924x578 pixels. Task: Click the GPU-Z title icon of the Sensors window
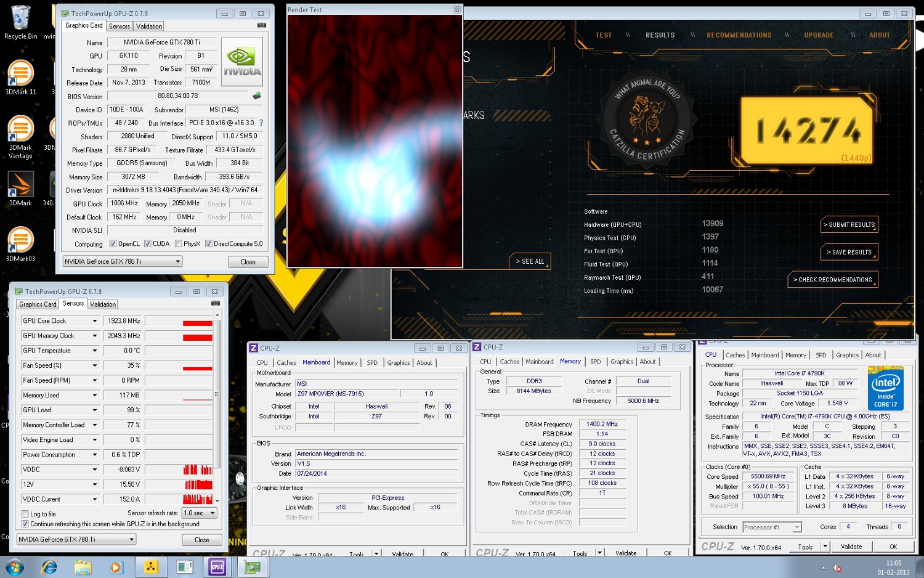pos(18,291)
